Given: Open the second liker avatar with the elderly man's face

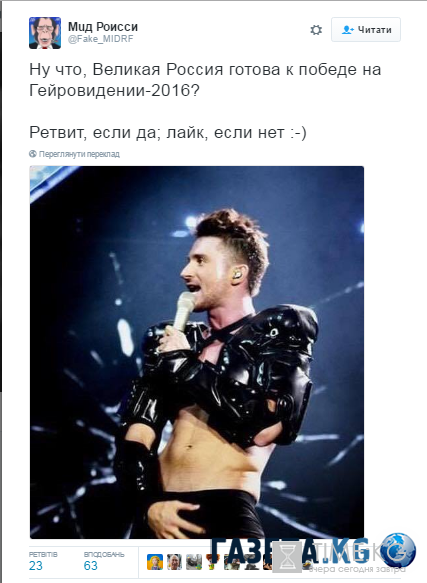Looking at the screenshot, I should [174, 562].
